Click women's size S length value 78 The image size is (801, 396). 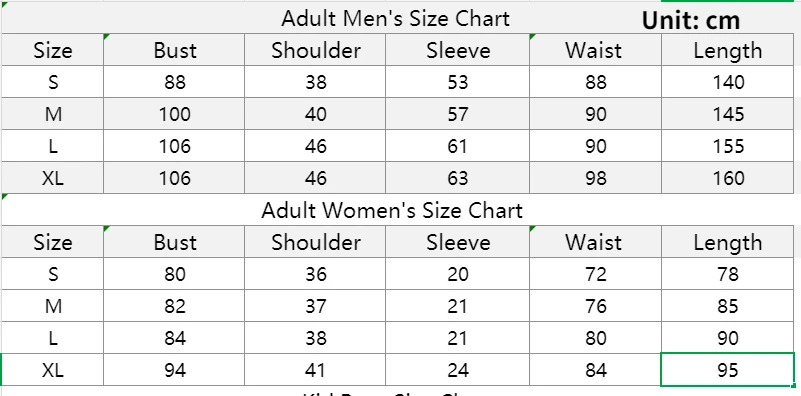pos(727,274)
